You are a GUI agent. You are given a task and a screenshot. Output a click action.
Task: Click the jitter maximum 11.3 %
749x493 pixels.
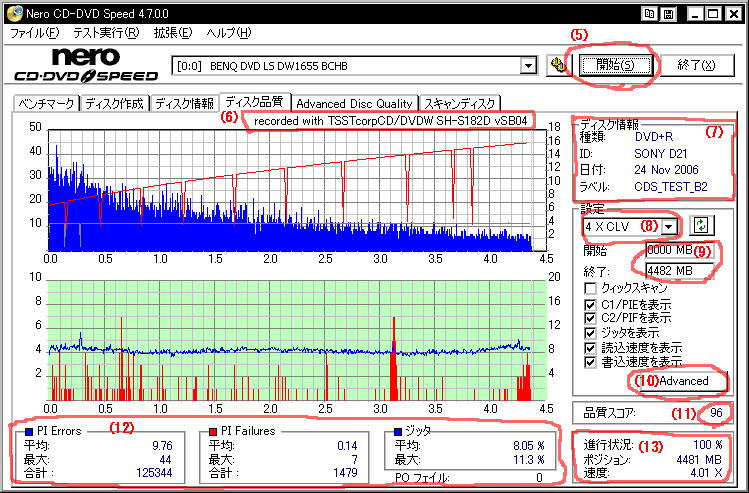pyautogui.click(x=529, y=460)
